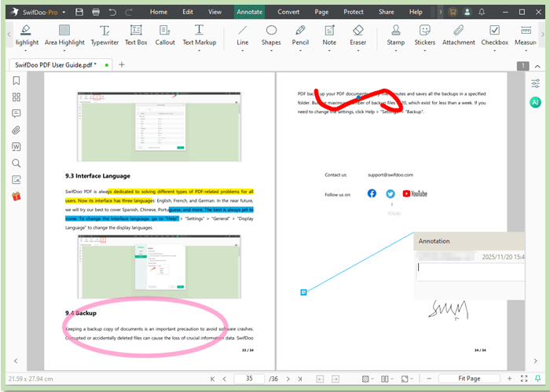
Task: Save the document with the disk icon
Action: [x=79, y=12]
